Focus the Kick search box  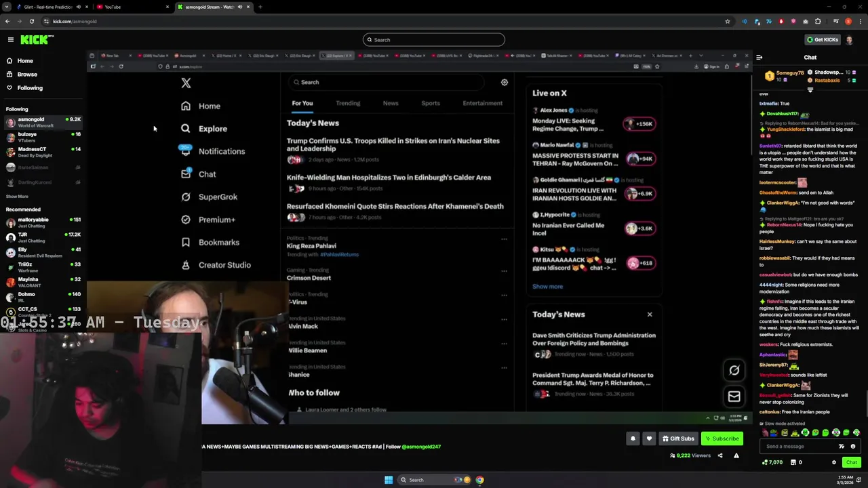click(434, 40)
